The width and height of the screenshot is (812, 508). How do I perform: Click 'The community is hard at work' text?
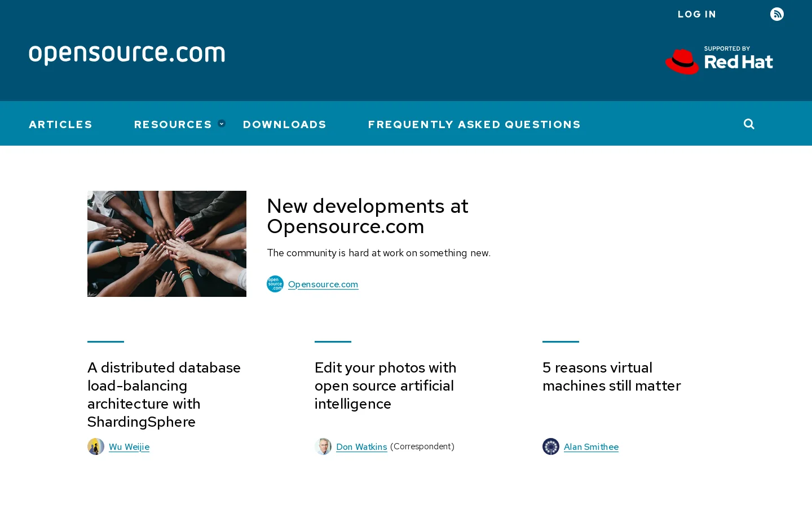point(379,253)
